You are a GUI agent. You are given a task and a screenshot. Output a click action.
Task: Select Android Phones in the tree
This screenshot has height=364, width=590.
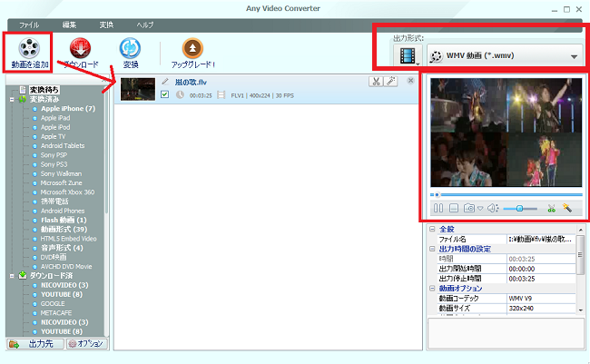point(63,211)
